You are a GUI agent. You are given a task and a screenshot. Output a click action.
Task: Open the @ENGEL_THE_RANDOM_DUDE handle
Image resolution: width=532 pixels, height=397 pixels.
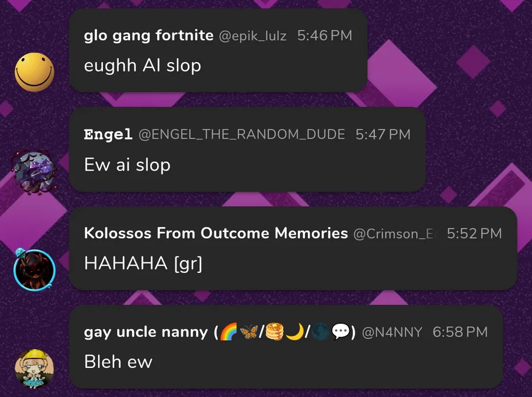242,135
